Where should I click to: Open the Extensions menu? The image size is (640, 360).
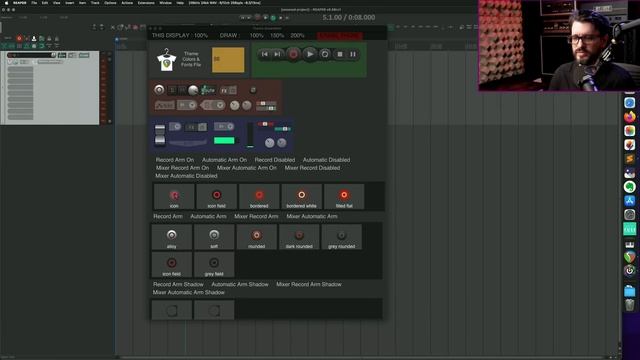point(146,2)
